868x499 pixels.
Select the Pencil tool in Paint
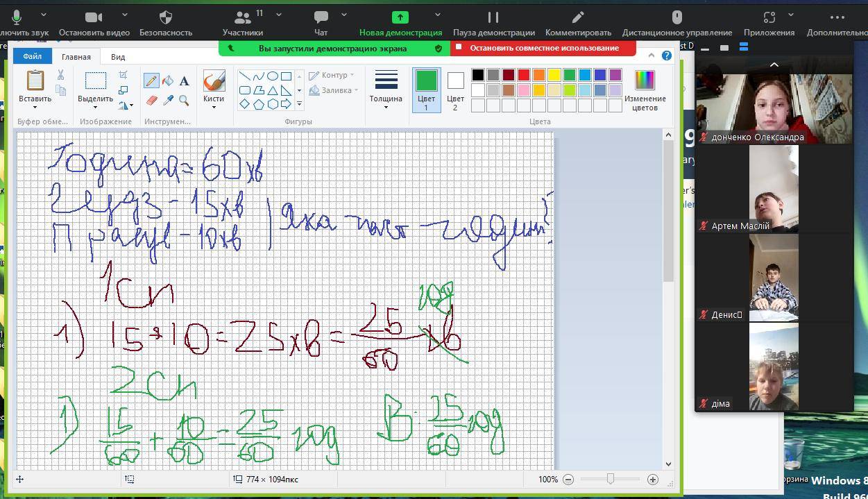151,81
